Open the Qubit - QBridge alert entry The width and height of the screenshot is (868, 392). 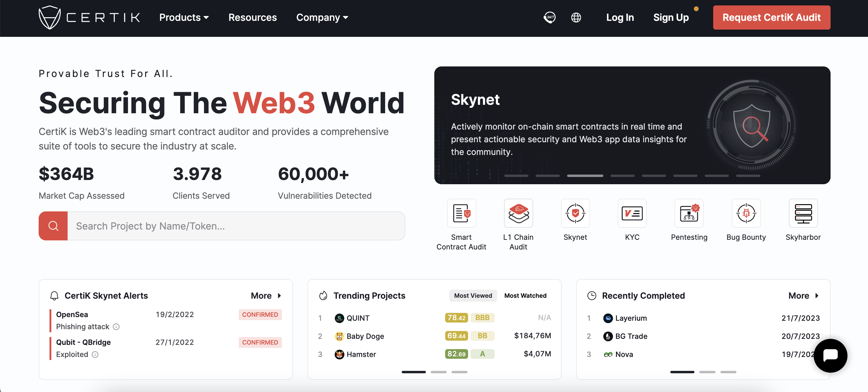tap(165, 348)
